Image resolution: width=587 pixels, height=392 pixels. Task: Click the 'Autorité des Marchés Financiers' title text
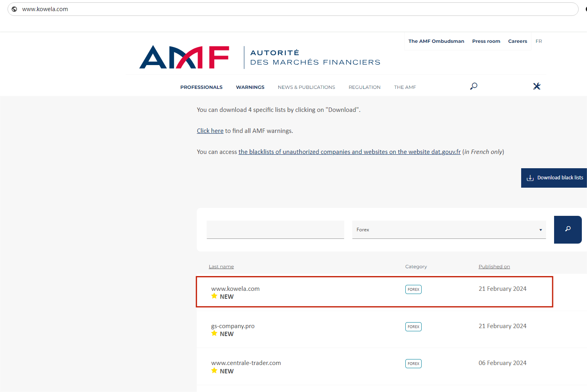click(x=315, y=58)
